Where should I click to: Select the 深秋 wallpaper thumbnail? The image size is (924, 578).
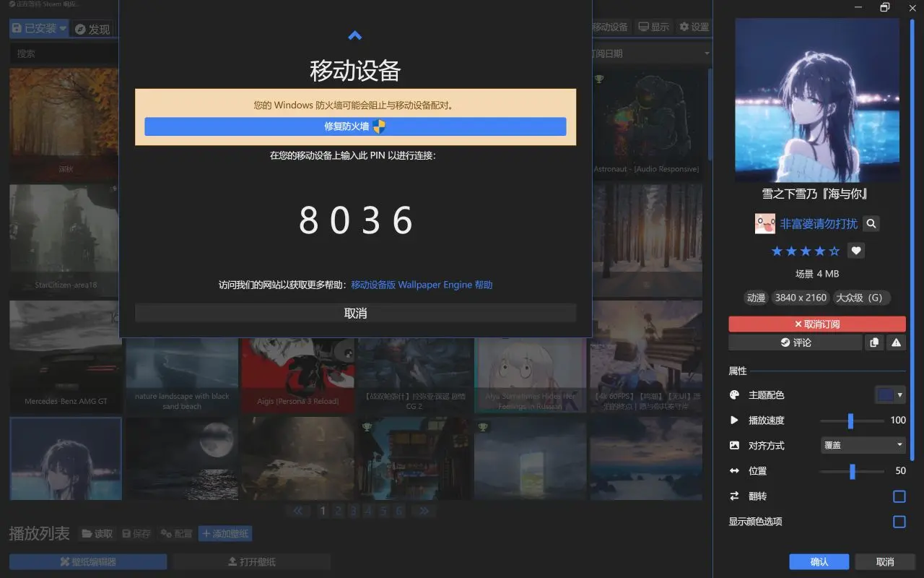[x=65, y=124]
